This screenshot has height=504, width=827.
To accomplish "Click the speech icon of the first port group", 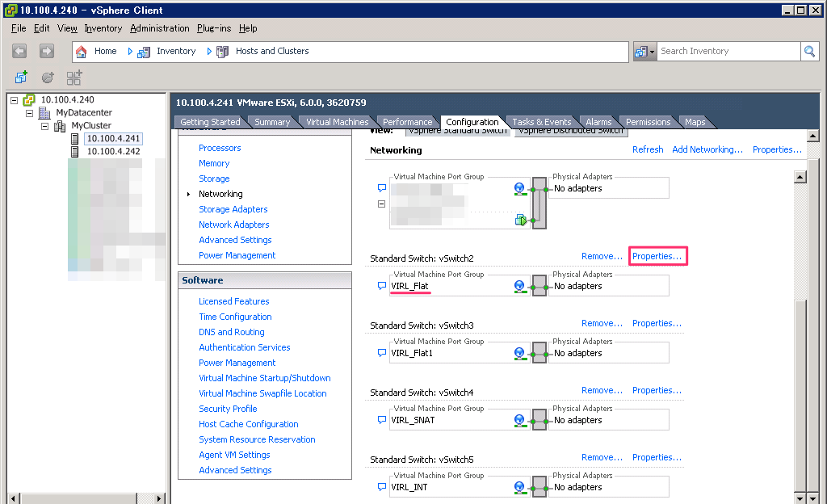I will coord(382,187).
